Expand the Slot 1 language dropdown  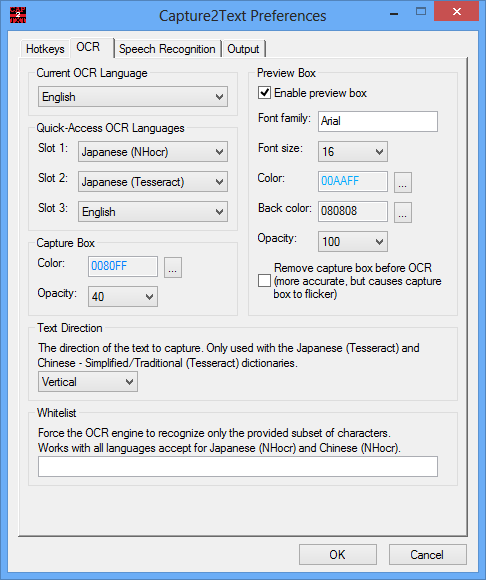(x=153, y=152)
